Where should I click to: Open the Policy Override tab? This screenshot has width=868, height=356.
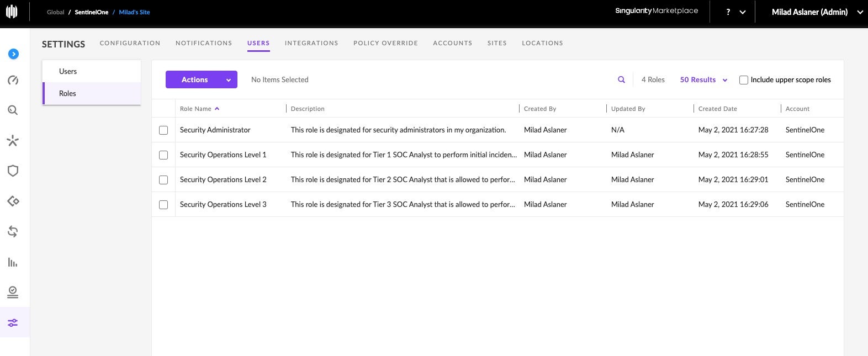tap(385, 43)
